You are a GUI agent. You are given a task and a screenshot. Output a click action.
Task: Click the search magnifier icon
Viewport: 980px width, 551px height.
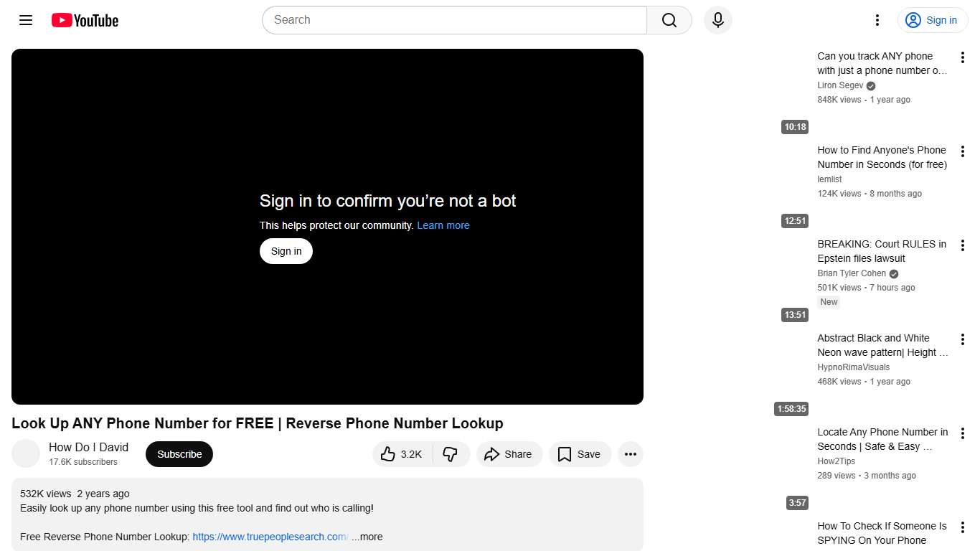click(668, 20)
